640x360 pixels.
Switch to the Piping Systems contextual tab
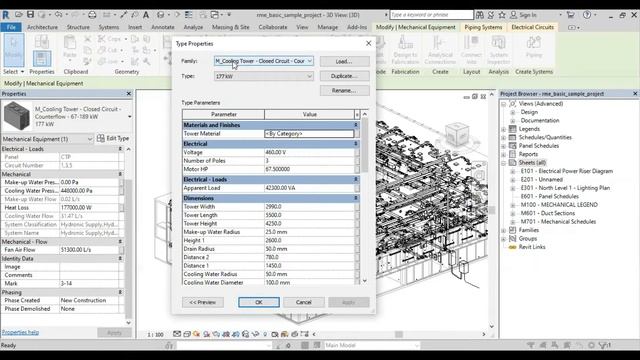point(483,27)
